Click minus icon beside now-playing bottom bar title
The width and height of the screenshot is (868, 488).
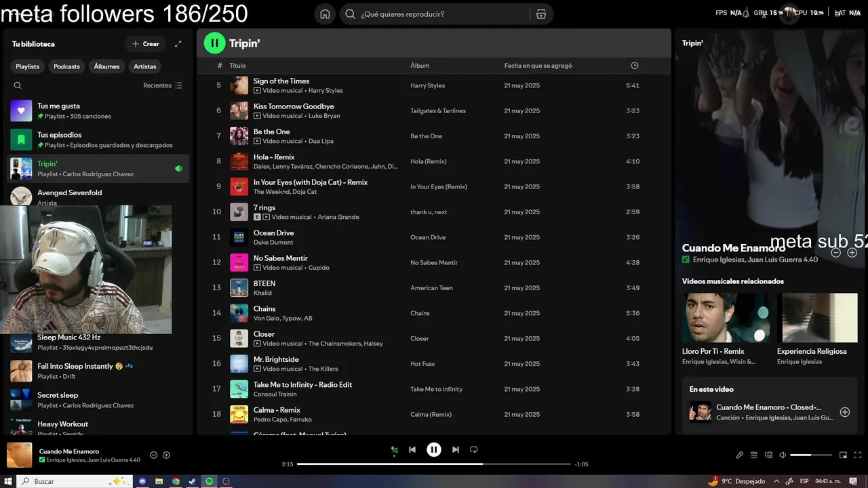[154, 455]
